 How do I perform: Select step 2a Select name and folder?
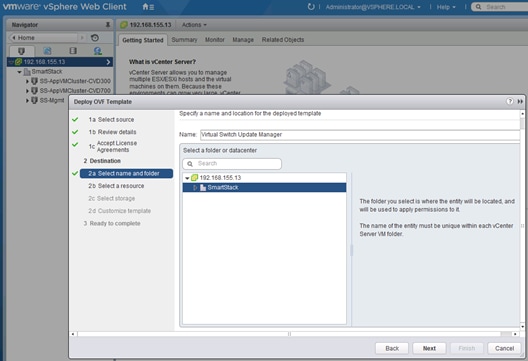pos(126,173)
